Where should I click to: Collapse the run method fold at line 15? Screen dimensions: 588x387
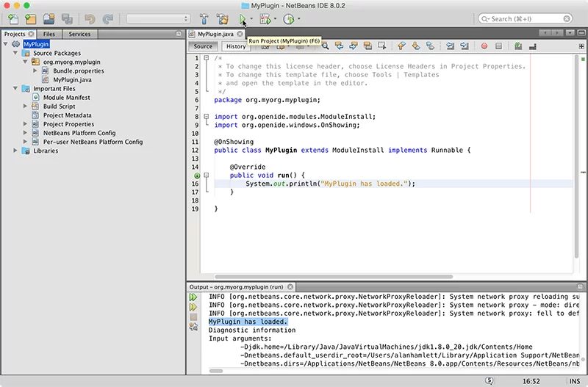(x=207, y=175)
